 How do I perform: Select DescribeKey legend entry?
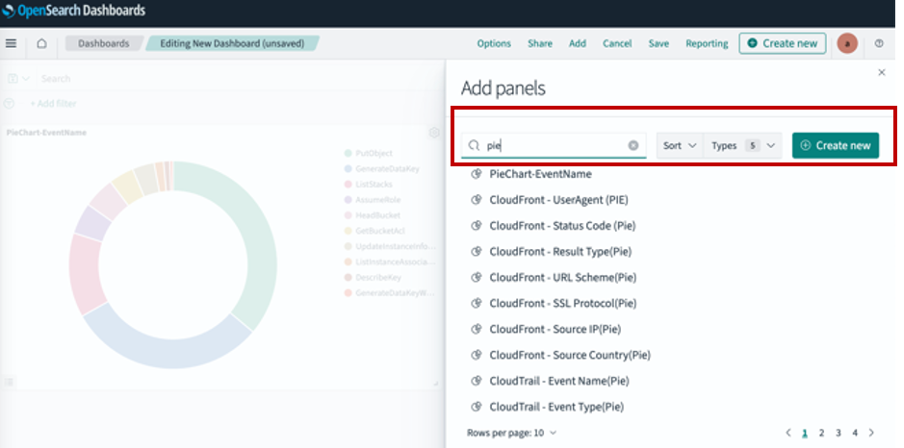(x=378, y=277)
